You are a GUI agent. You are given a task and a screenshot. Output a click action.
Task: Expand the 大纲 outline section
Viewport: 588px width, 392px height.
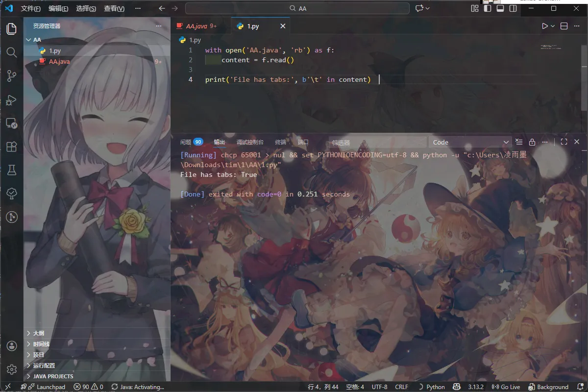[38, 333]
